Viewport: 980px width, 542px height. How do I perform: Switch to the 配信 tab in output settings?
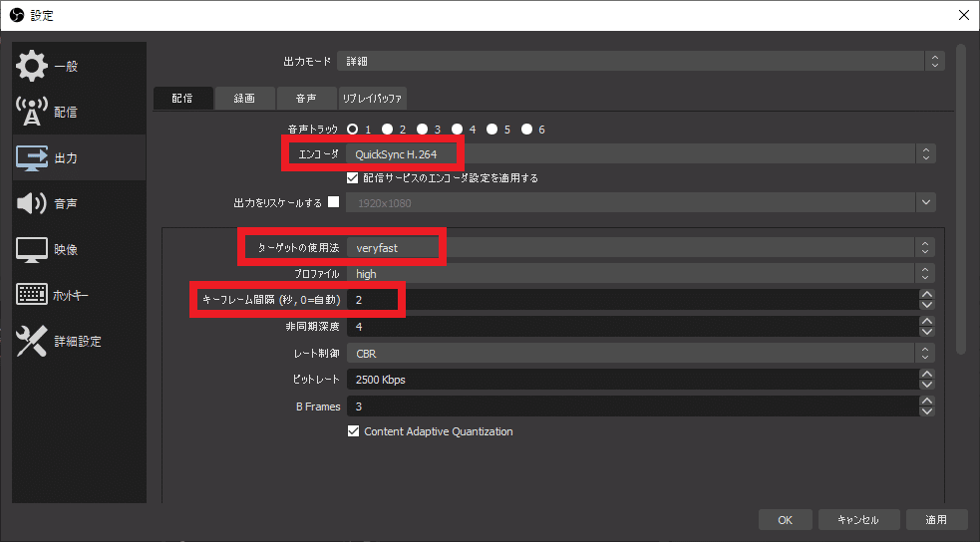tap(183, 98)
